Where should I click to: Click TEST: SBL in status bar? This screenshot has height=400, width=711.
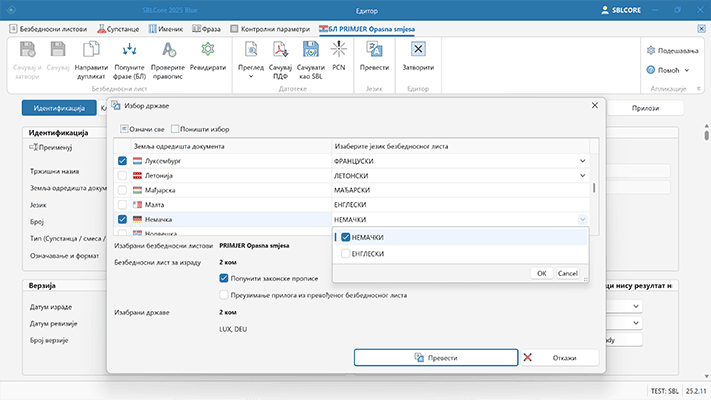click(664, 390)
